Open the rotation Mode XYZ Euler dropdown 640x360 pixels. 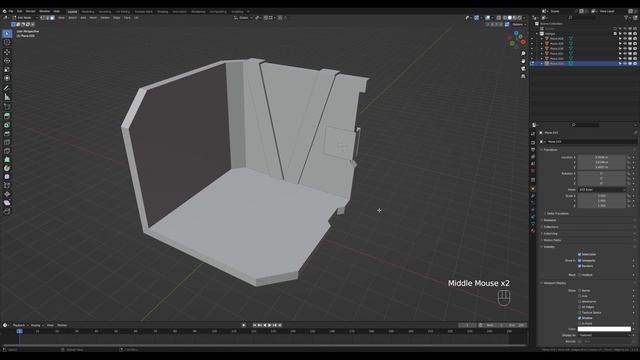click(x=602, y=190)
